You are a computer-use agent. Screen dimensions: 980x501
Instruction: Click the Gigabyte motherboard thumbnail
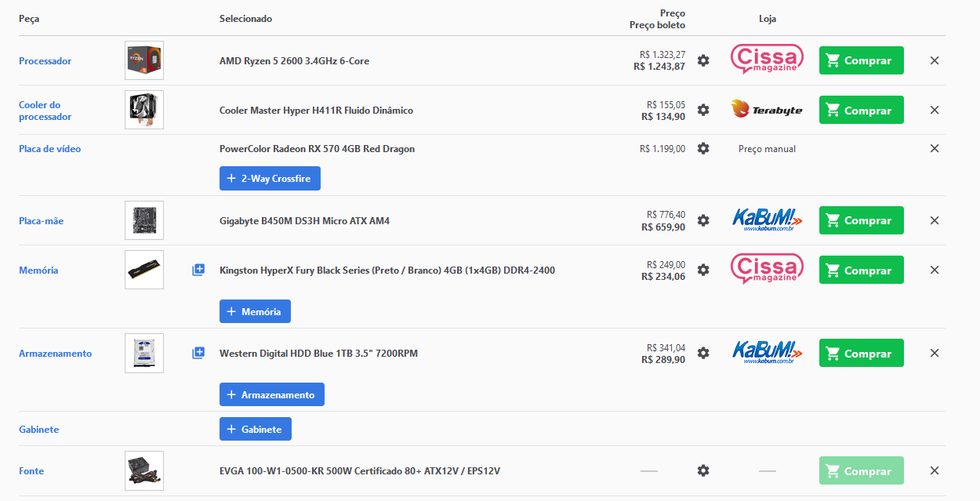click(x=144, y=220)
